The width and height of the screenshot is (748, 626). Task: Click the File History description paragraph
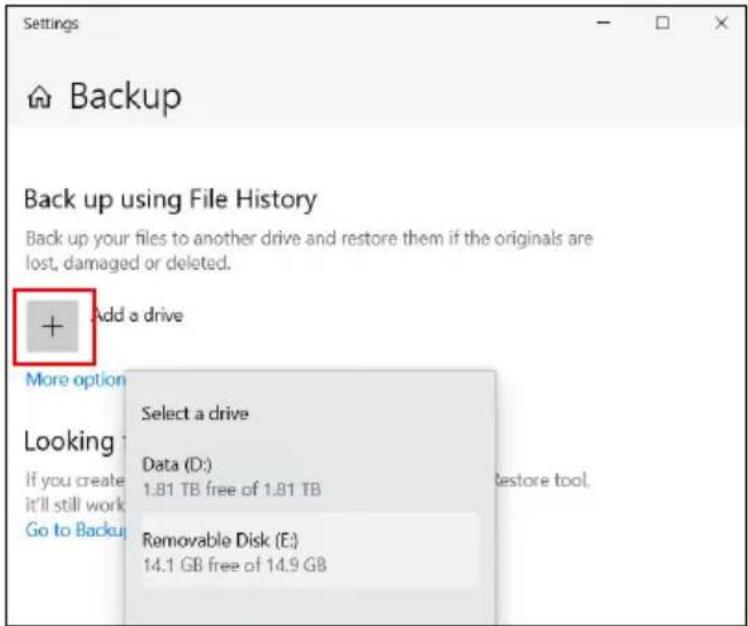pyautogui.click(x=309, y=250)
